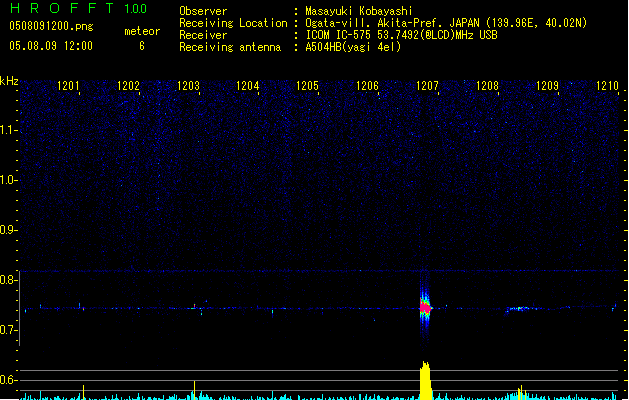Click the meteor count value 6

(141, 46)
